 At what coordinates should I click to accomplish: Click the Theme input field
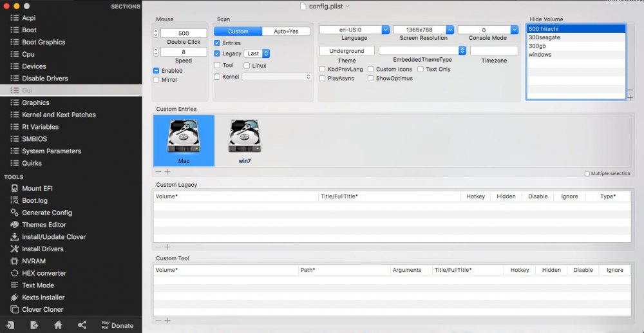tap(347, 51)
